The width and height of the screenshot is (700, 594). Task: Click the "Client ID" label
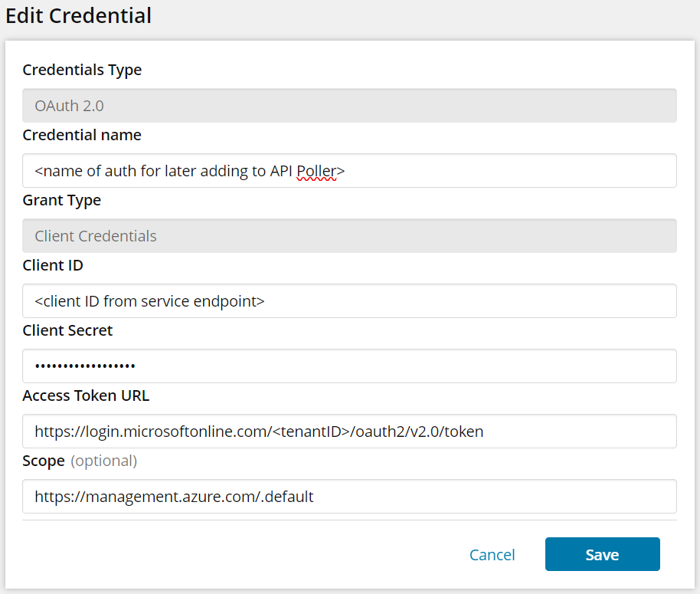click(x=53, y=265)
